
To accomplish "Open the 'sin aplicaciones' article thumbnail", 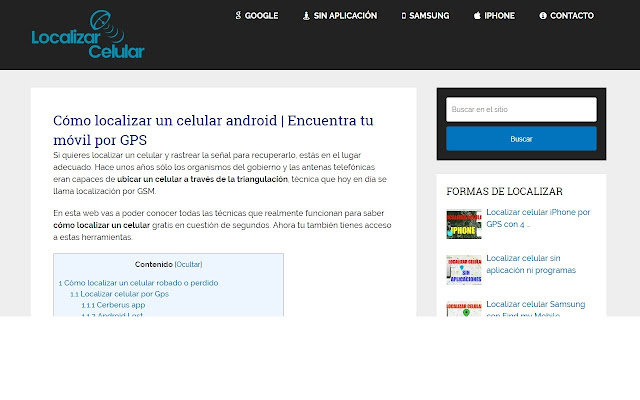I will pyautogui.click(x=464, y=270).
